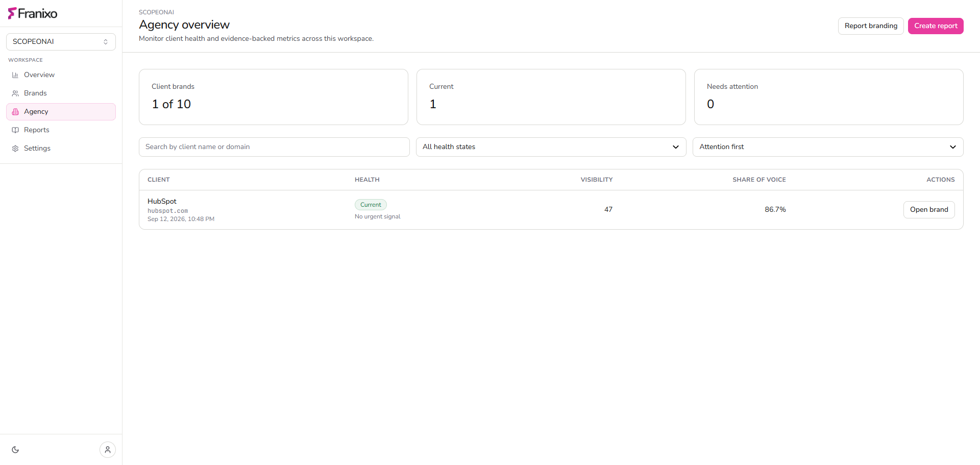Expand the All health states dropdown
The width and height of the screenshot is (980, 465).
click(x=551, y=147)
